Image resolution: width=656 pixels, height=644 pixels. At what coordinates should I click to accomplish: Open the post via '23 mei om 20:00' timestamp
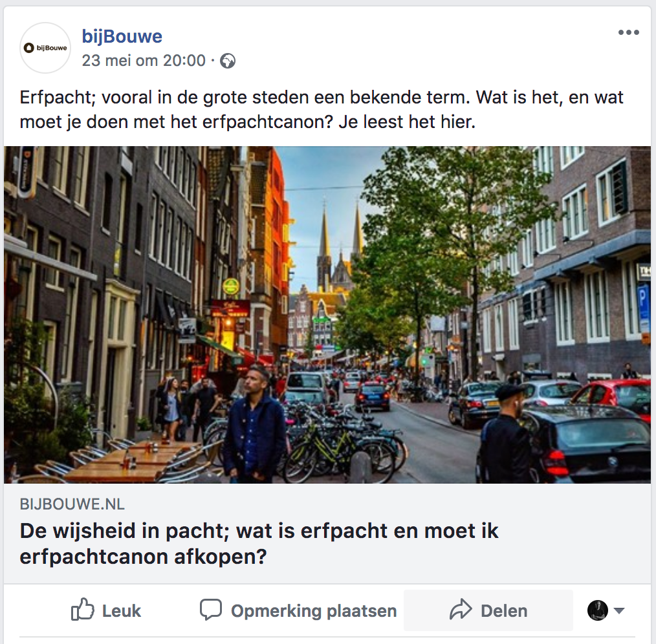click(x=144, y=61)
